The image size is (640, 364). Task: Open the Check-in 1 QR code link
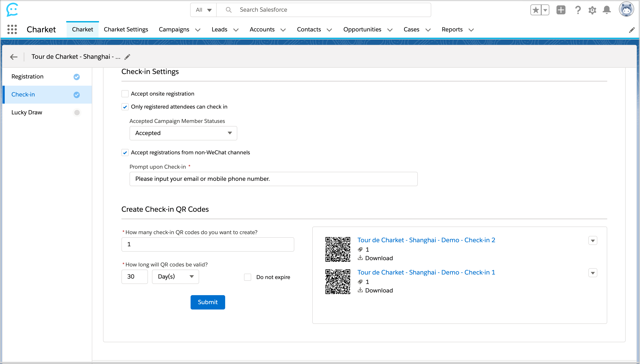(426, 272)
